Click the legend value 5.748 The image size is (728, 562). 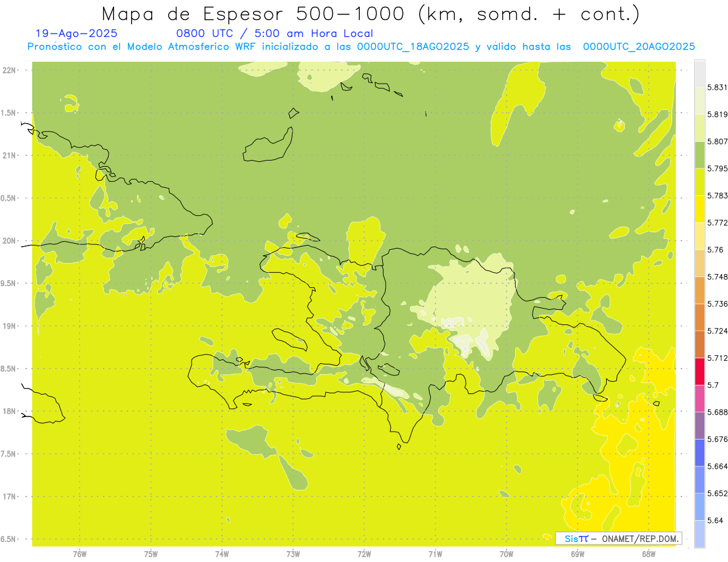717,276
